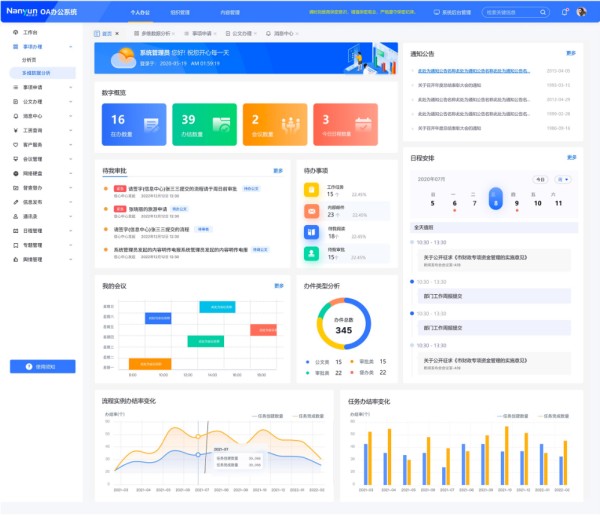This screenshot has width=600, height=515.
Task: Toggle 审批类 legend in donut chart
Action: [x=368, y=362]
